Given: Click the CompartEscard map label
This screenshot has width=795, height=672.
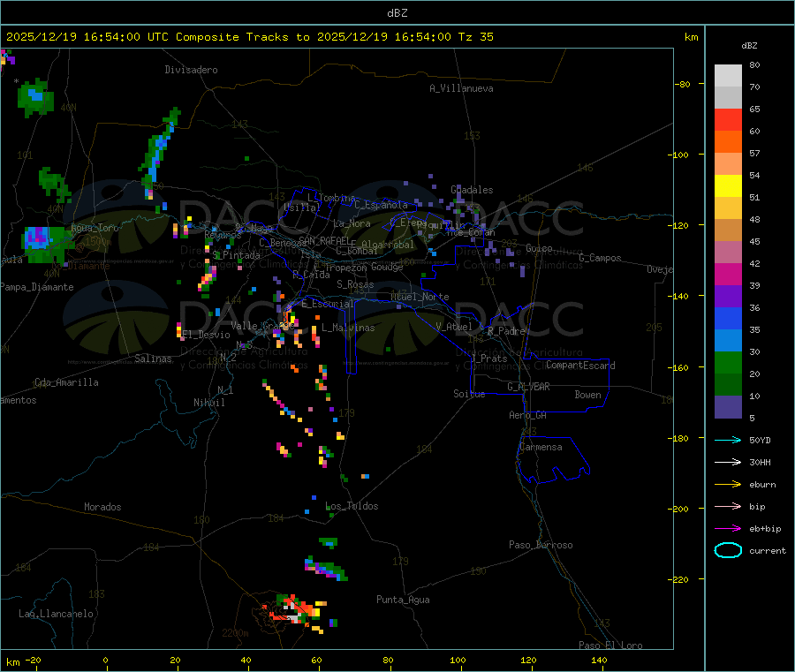Looking at the screenshot, I should (581, 366).
